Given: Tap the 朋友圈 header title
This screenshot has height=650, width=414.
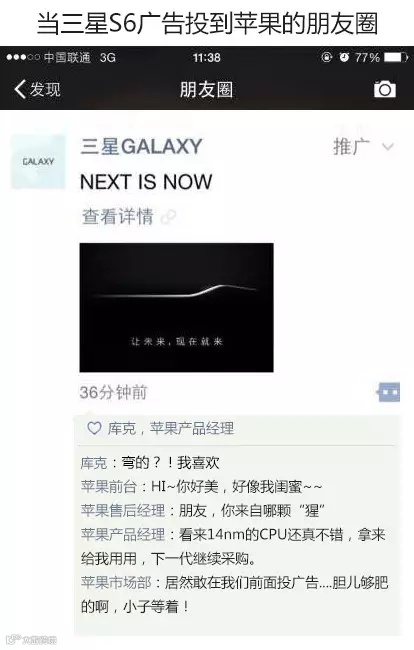Looking at the screenshot, I should [206, 90].
